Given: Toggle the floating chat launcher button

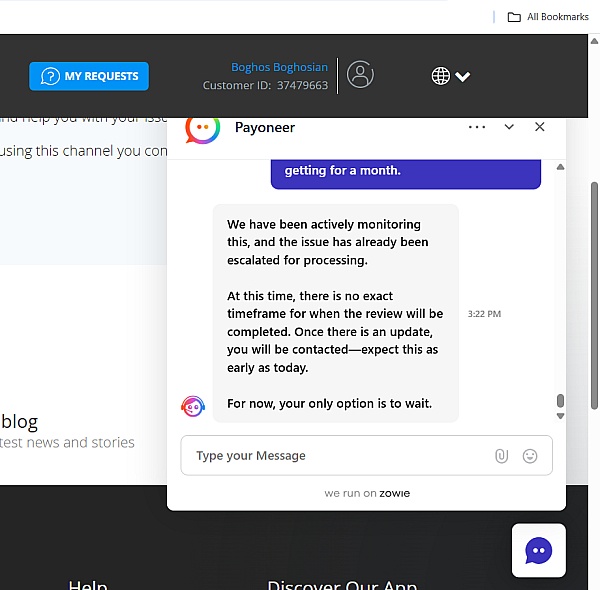Looking at the screenshot, I should tap(538, 550).
